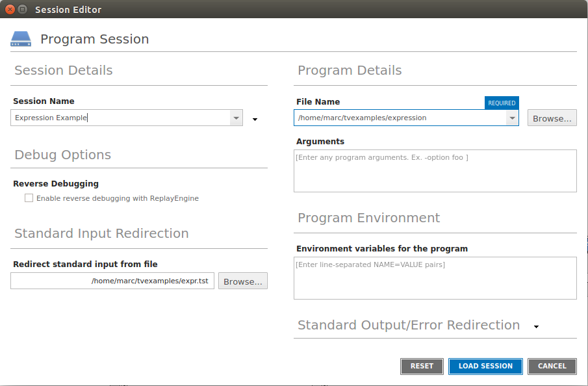Focus the Session Name text field
588x386 pixels.
120,118
